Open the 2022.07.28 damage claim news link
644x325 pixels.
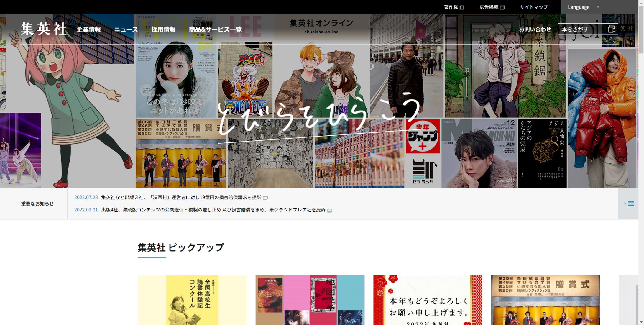[181, 198]
